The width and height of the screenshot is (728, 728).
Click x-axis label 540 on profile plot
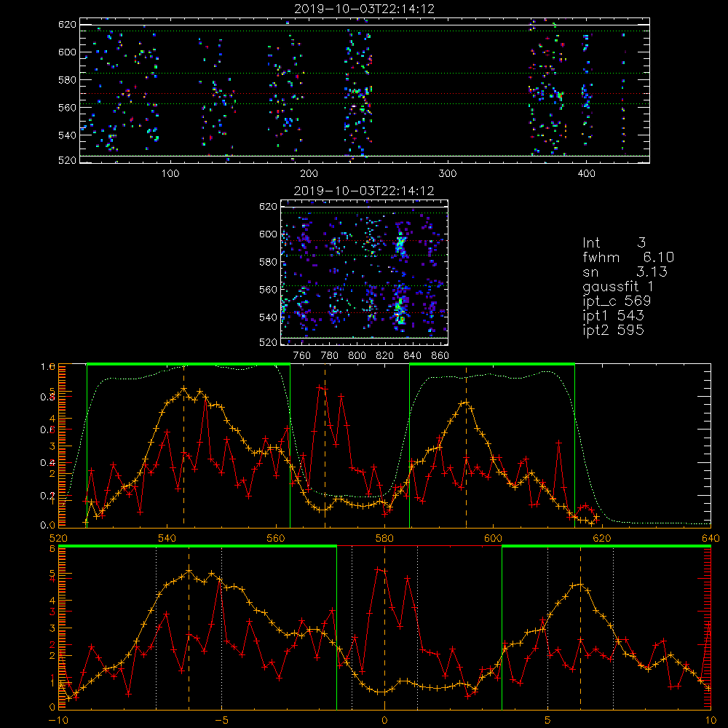tap(167, 538)
